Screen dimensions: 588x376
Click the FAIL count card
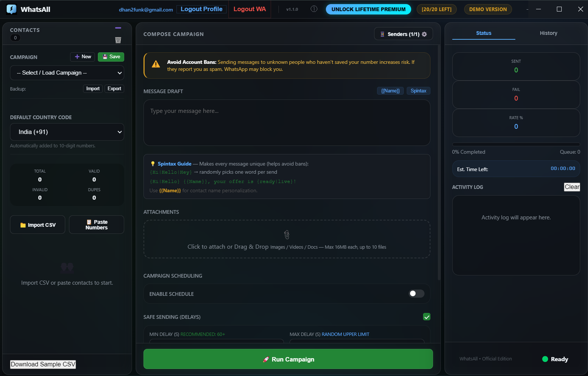(516, 95)
